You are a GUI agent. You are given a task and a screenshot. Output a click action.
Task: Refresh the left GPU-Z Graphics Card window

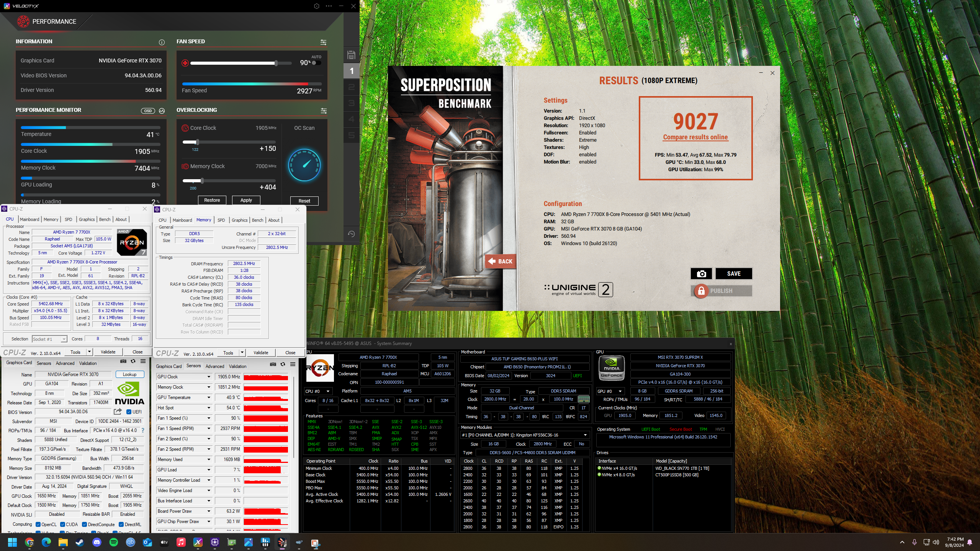133,361
